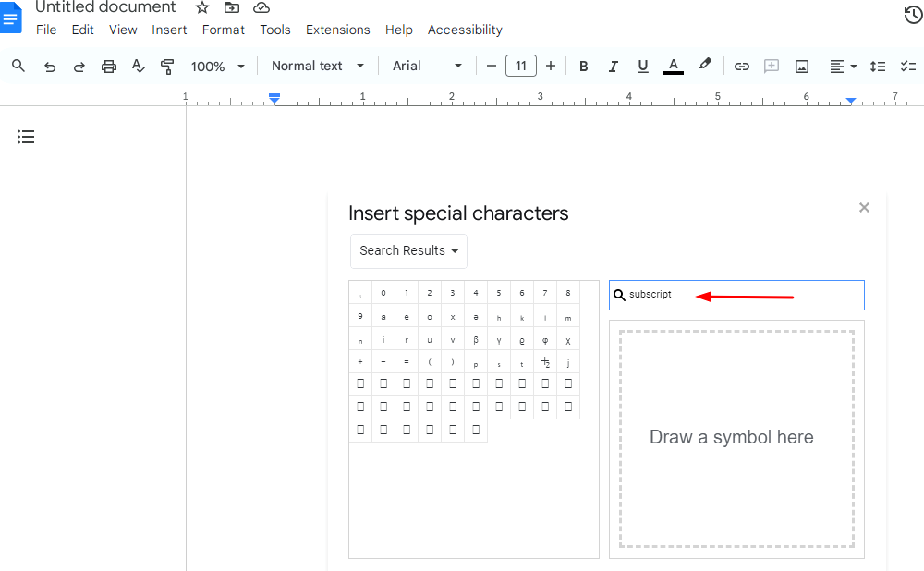Viewport: 924px width, 571px height.
Task: Insert an image using the image icon
Action: click(801, 66)
